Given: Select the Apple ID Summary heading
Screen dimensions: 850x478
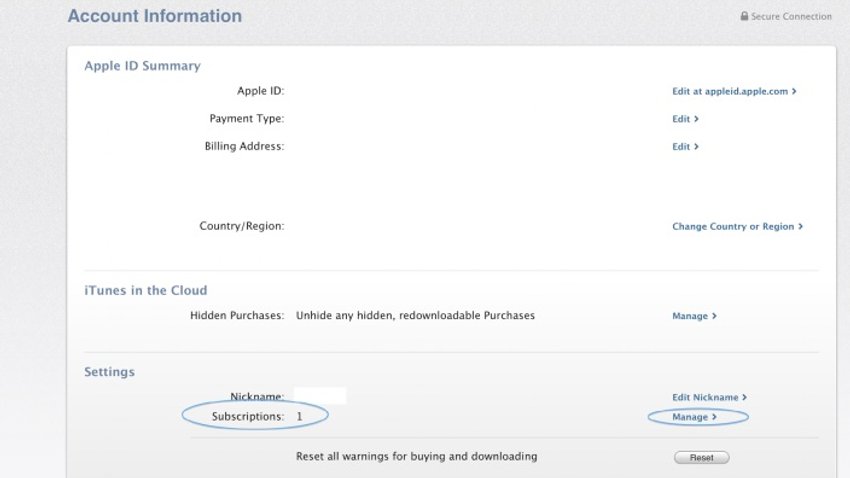Looking at the screenshot, I should [x=143, y=66].
